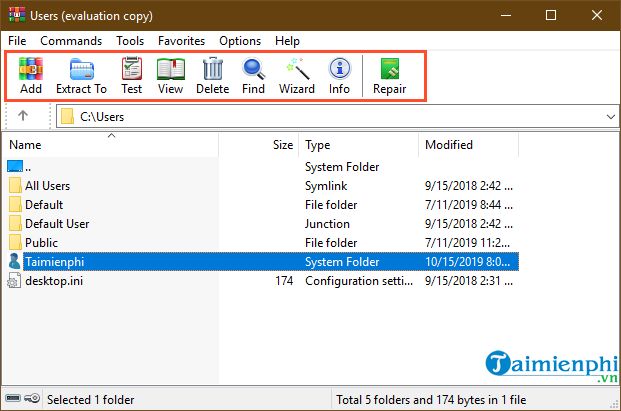Click 'Total 5 folders and 174 bytes' status
The height and width of the screenshot is (411, 621).
coord(431,400)
